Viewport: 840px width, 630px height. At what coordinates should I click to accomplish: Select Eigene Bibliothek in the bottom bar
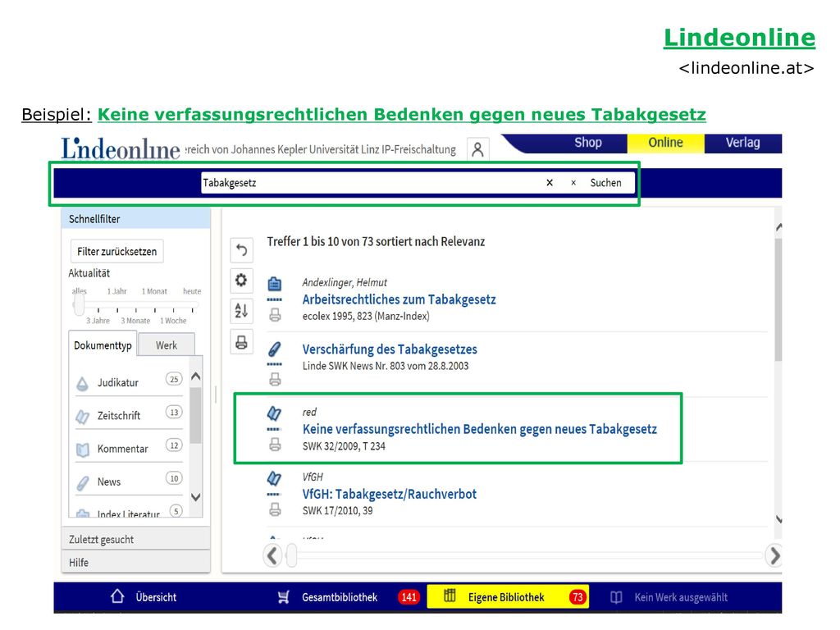(507, 597)
